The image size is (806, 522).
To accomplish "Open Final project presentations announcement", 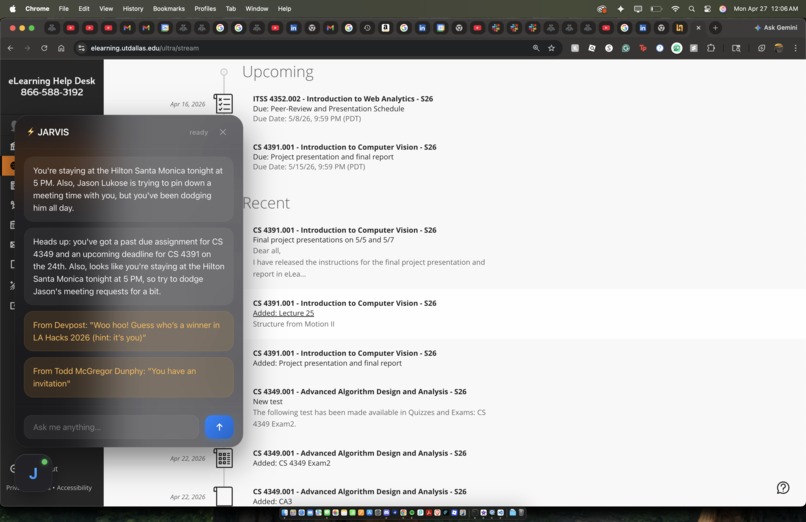I will (x=323, y=240).
